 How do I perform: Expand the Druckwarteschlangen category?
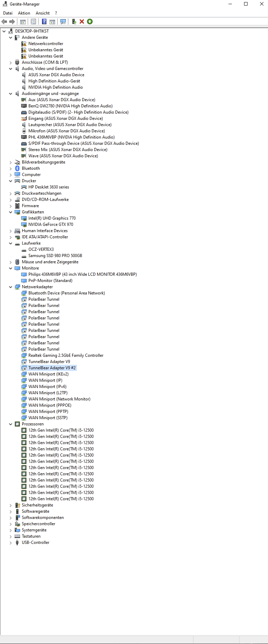(x=10, y=193)
